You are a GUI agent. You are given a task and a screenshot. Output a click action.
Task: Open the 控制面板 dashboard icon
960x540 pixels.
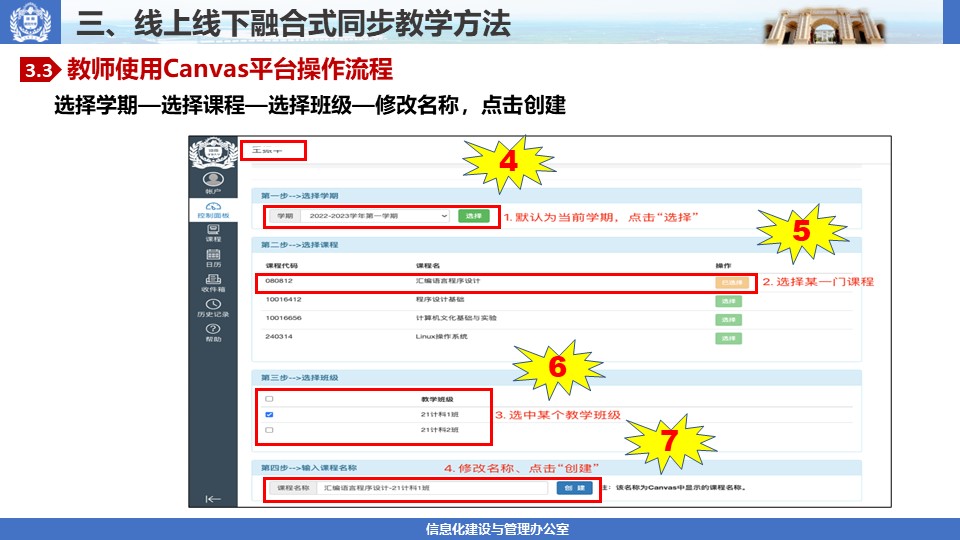pyautogui.click(x=213, y=211)
